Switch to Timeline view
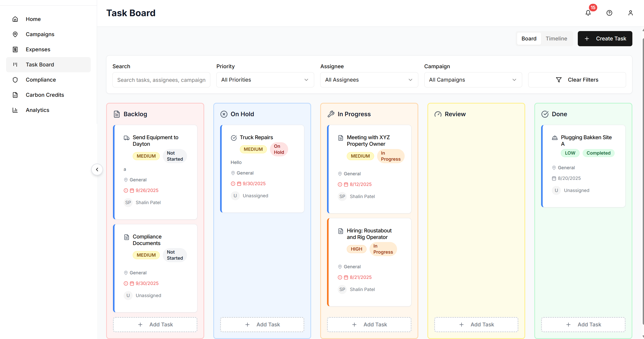This screenshot has height=339, width=644. coord(556,39)
